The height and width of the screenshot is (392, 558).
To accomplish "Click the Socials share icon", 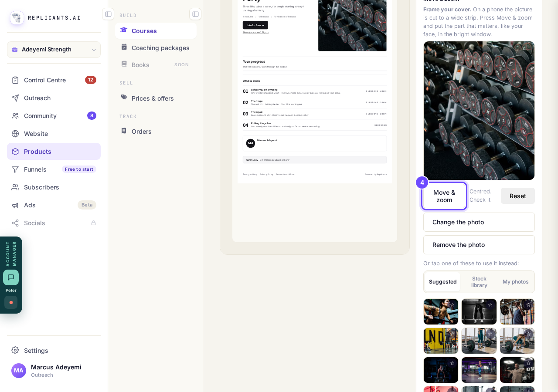I will point(15,223).
